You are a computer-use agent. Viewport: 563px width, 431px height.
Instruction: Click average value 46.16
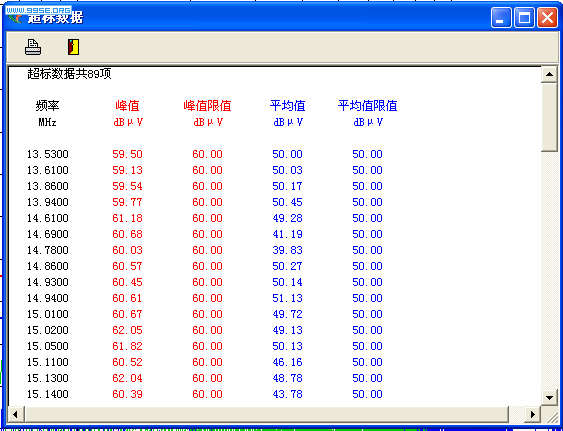click(x=287, y=362)
